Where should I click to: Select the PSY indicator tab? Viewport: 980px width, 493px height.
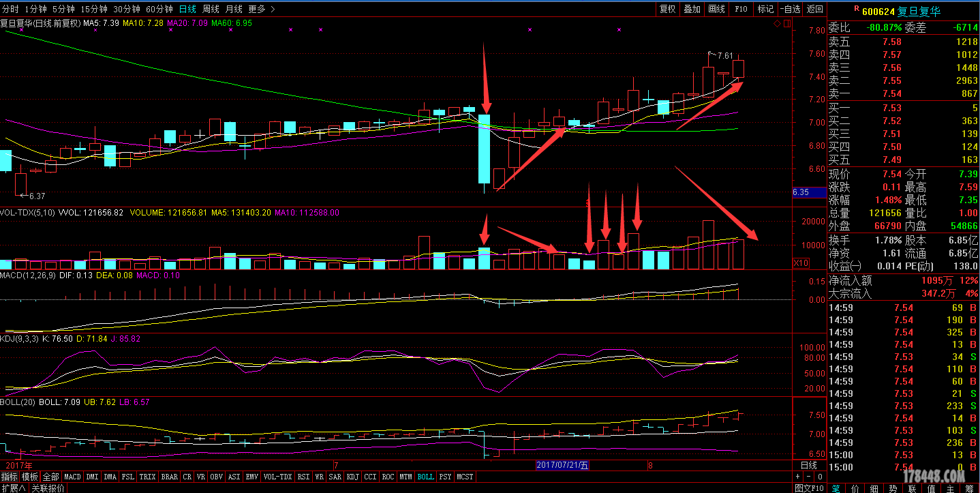click(x=446, y=477)
